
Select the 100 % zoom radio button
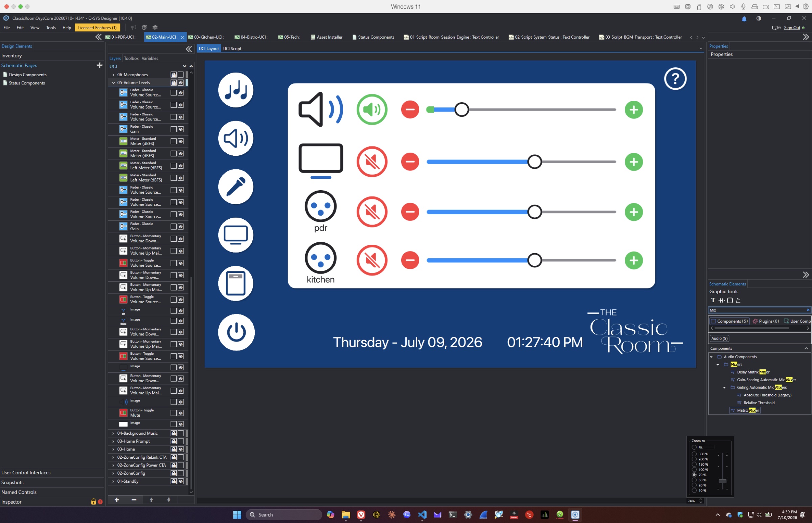pyautogui.click(x=694, y=470)
